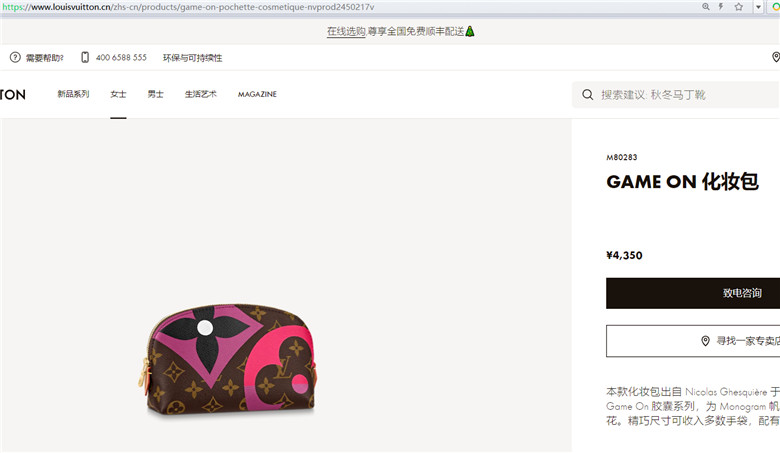This screenshot has height=453, width=780.
Task: Click the browser zoom magnifier icon
Action: click(x=705, y=6)
